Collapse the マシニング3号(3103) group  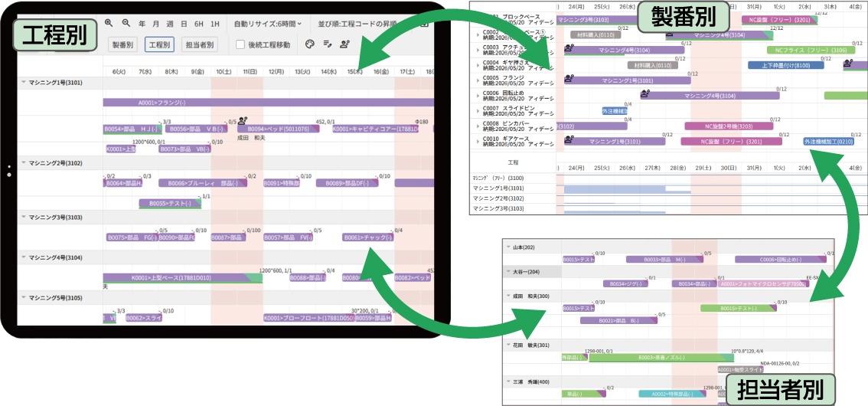[x=23, y=217]
